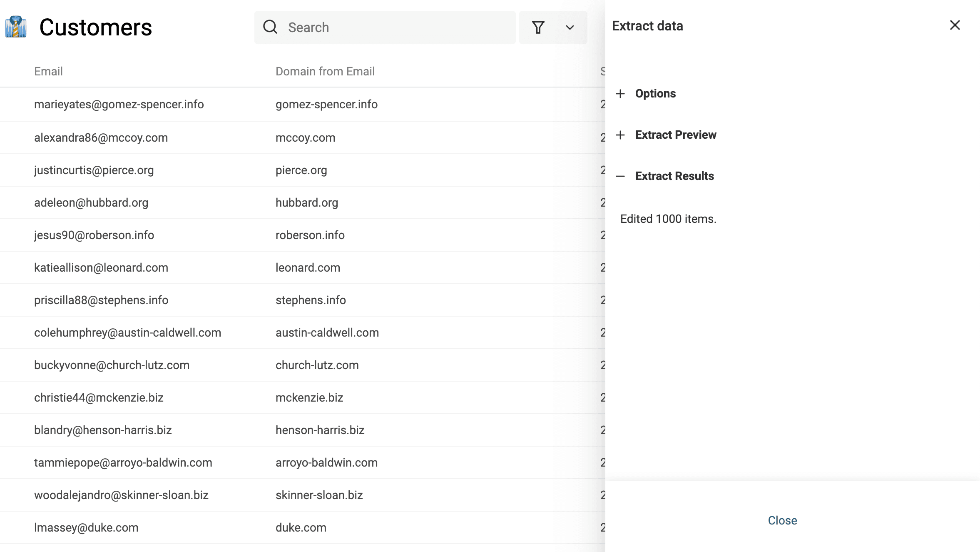This screenshot has width=980, height=552.
Task: Close the Extract data panel with X
Action: (x=955, y=25)
